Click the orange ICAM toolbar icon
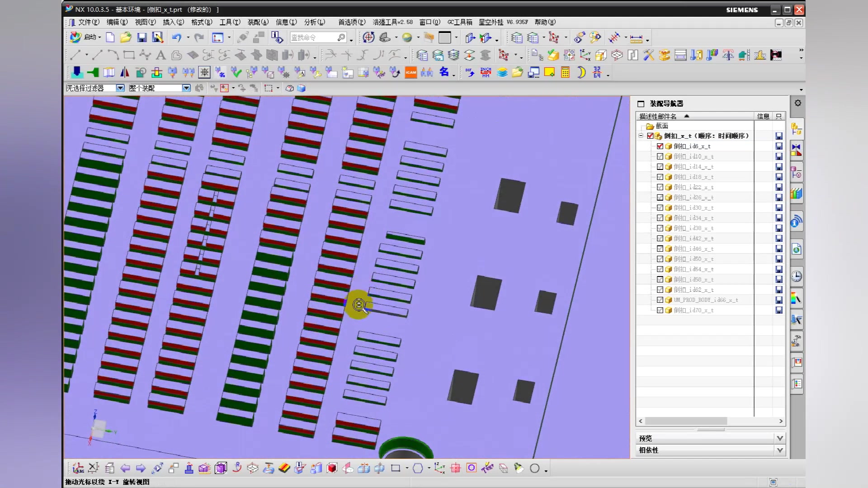Screen dimensions: 868x488 point(410,72)
